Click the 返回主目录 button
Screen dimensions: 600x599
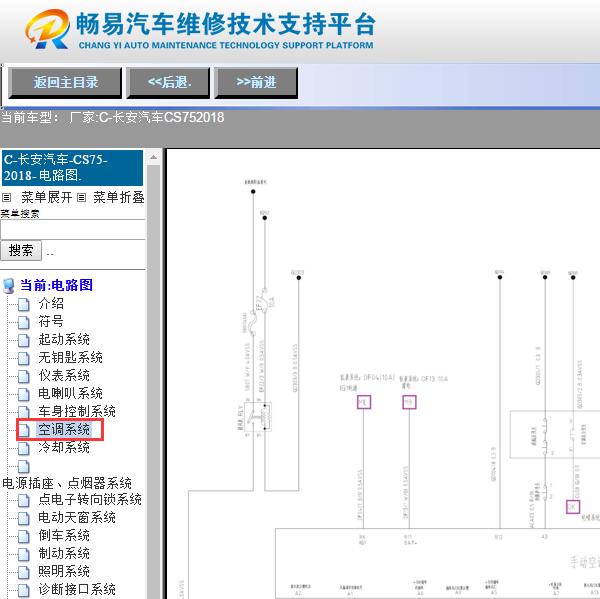tap(65, 82)
